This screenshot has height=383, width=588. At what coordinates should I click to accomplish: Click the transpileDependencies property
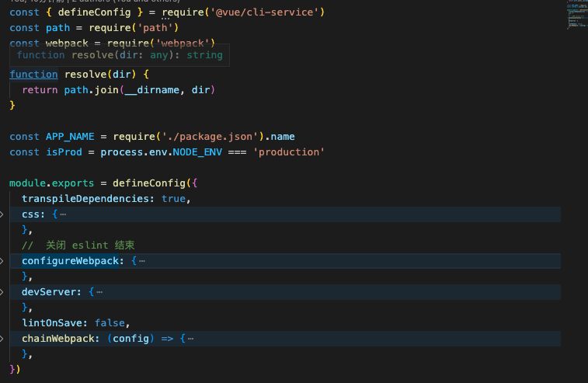[85, 199]
